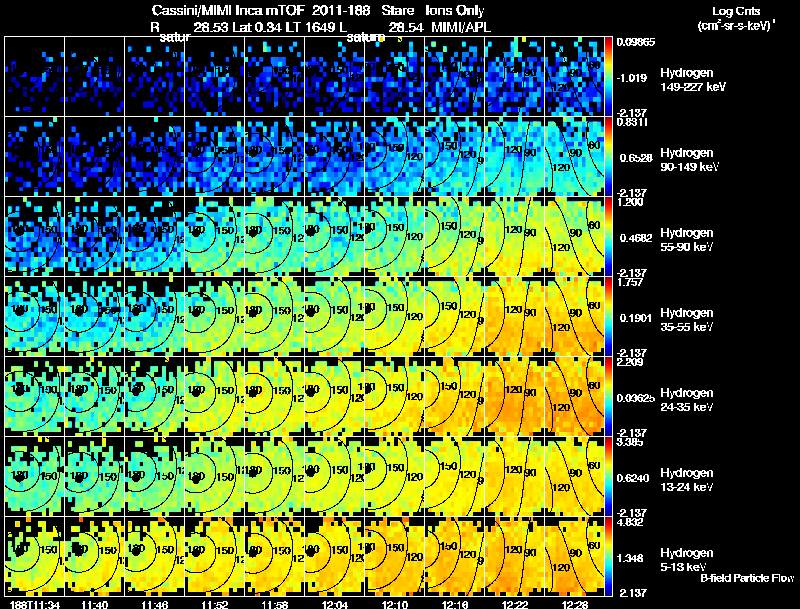The height and width of the screenshot is (609, 800).
Task: Click the 11:58 time label
Action: (x=274, y=604)
